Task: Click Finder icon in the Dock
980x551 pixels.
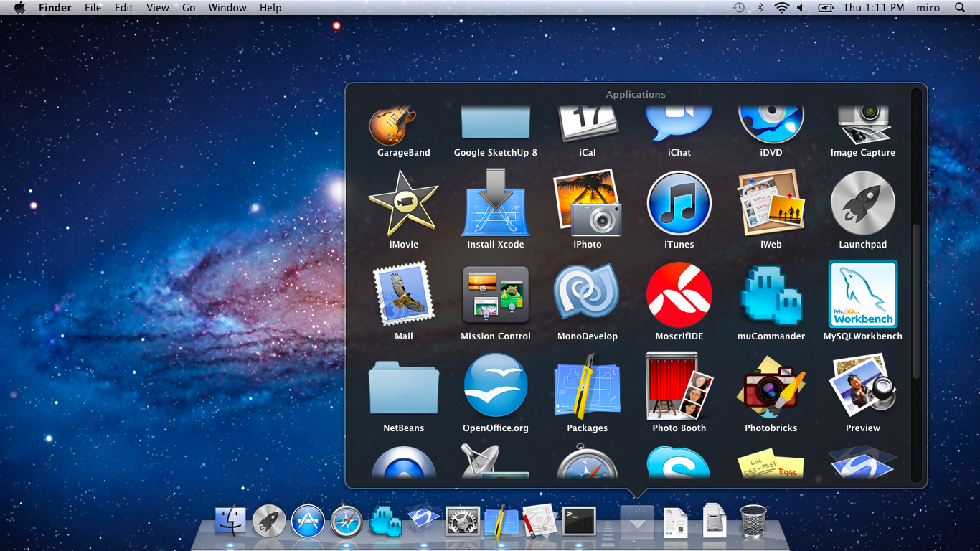Action: [230, 521]
